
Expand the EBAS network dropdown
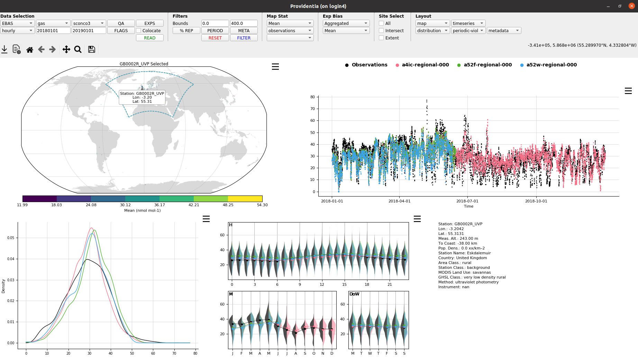[17, 23]
